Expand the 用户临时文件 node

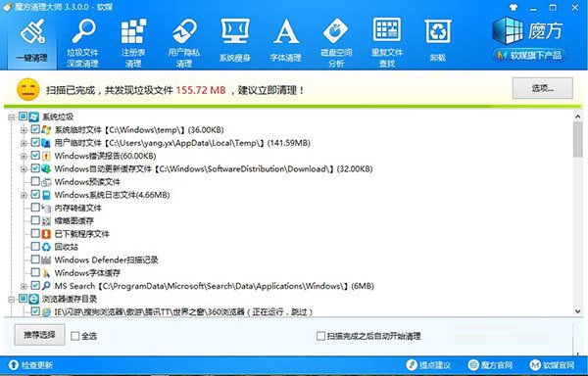point(24,143)
